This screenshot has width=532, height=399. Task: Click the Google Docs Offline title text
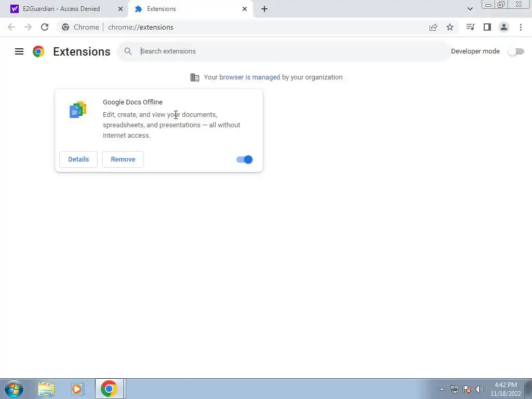coord(132,102)
